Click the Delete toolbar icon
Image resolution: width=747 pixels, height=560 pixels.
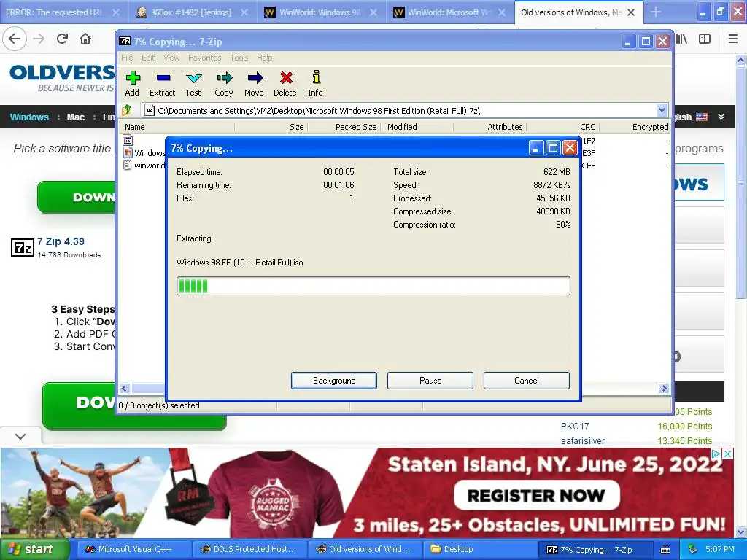pos(285,83)
